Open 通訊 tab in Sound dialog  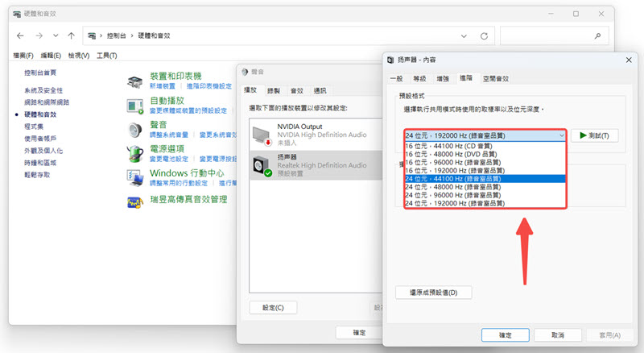click(320, 90)
